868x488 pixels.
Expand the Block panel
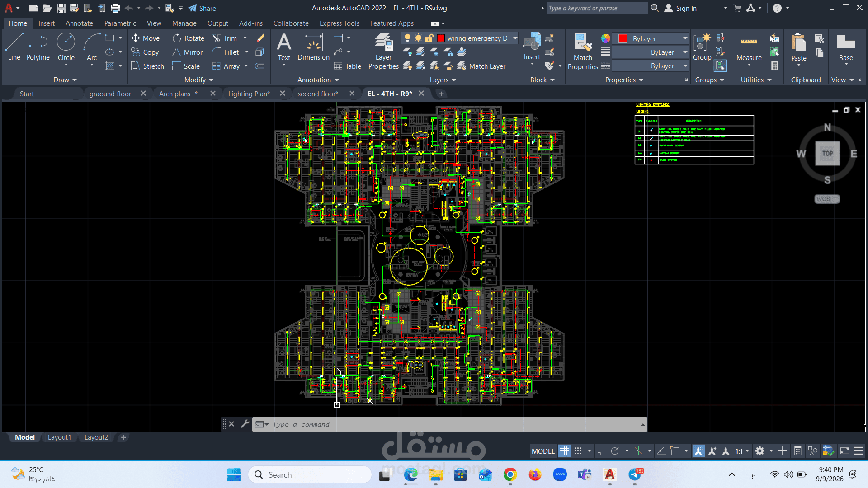[542, 80]
